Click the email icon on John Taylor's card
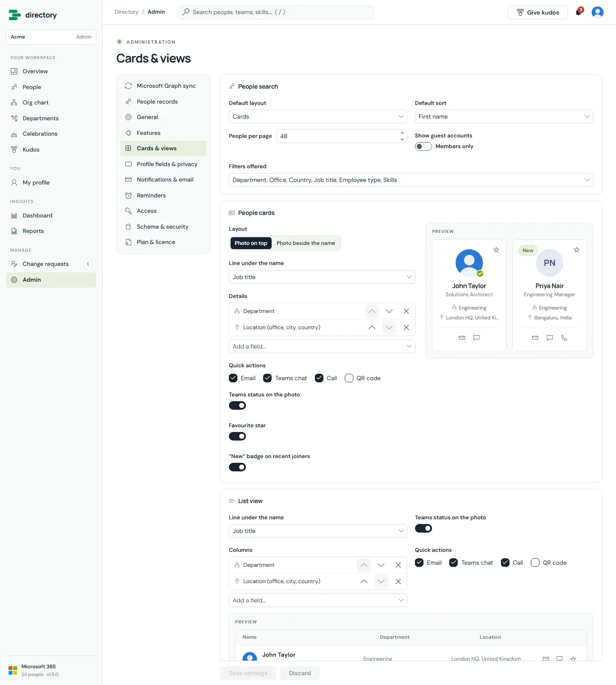This screenshot has height=685, width=616. click(462, 338)
